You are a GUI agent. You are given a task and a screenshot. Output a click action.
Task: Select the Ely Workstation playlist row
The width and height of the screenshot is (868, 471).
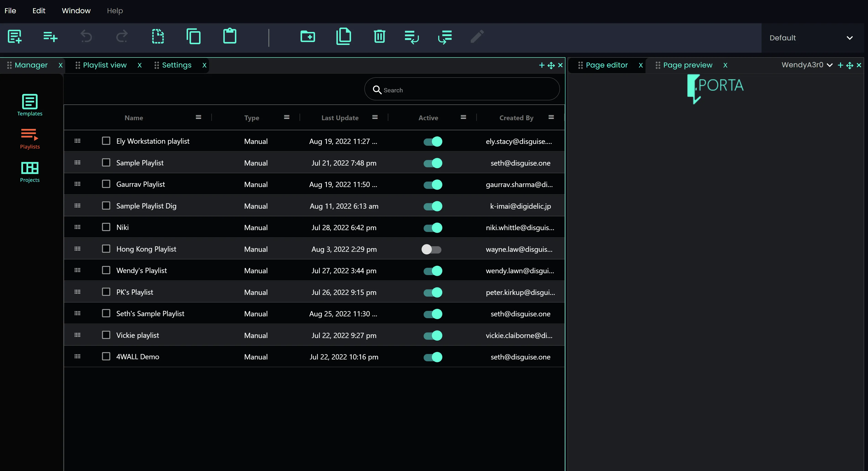(153, 141)
